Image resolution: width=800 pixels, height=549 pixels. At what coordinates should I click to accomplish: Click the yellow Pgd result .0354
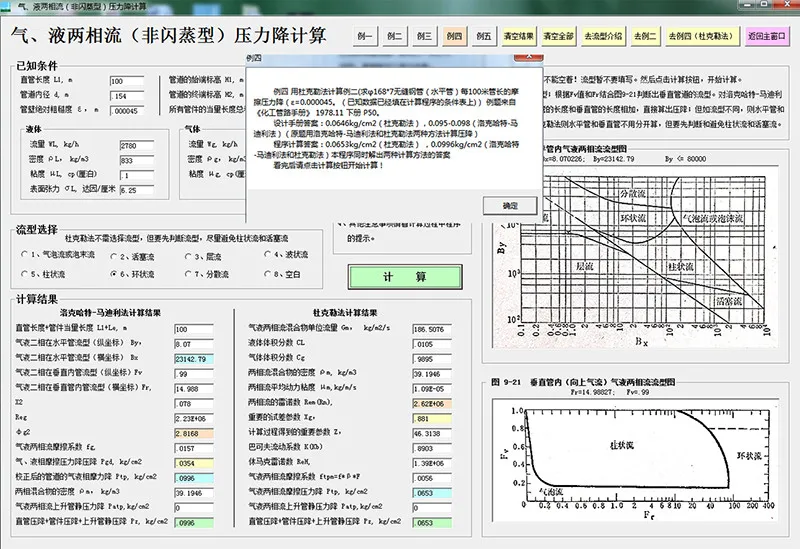coord(194,463)
